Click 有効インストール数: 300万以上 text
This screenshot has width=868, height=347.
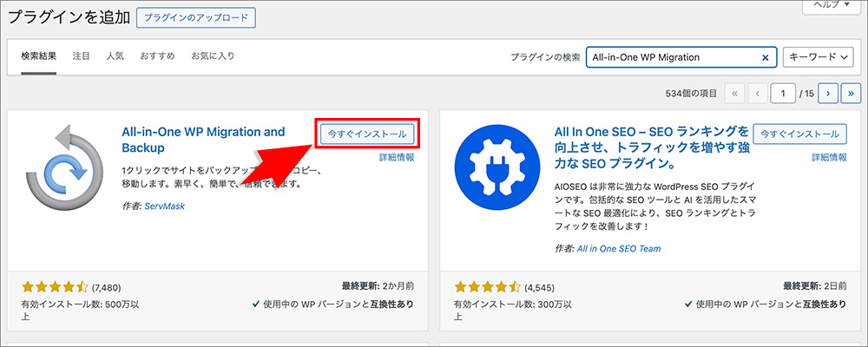pos(513,310)
